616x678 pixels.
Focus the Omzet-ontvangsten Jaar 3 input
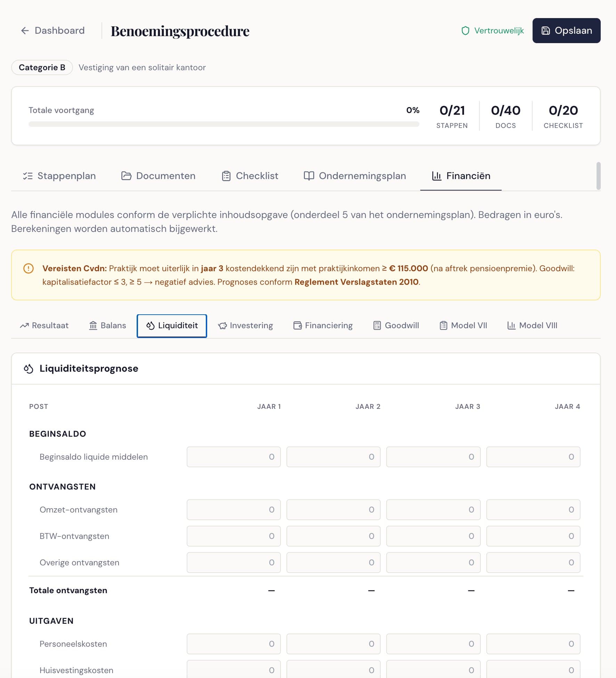click(x=433, y=510)
